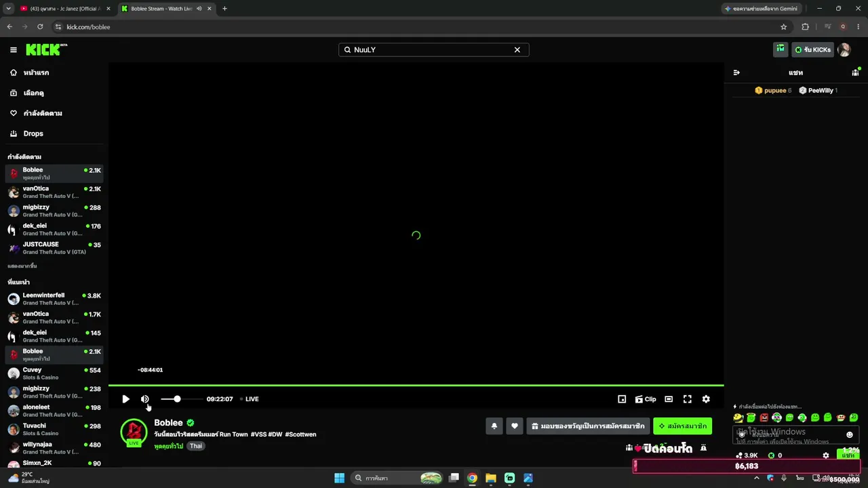The image size is (868, 488).
Task: Click the KICK logo
Action: 46,49
